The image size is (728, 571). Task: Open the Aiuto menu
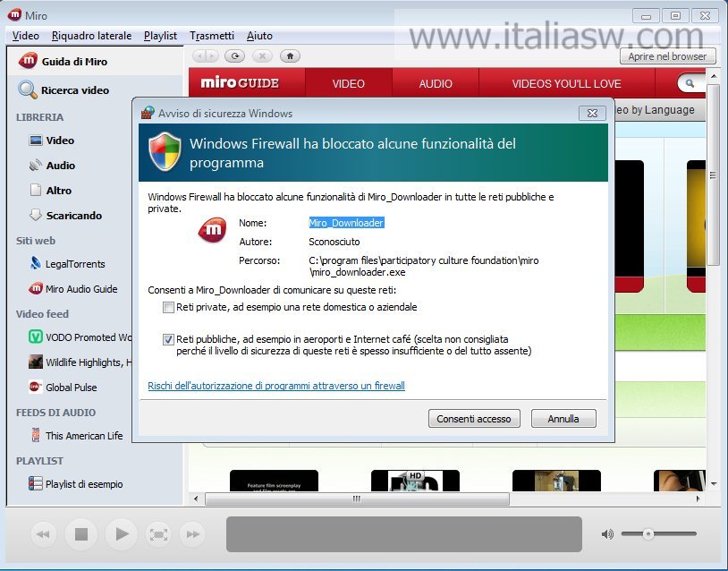[259, 36]
